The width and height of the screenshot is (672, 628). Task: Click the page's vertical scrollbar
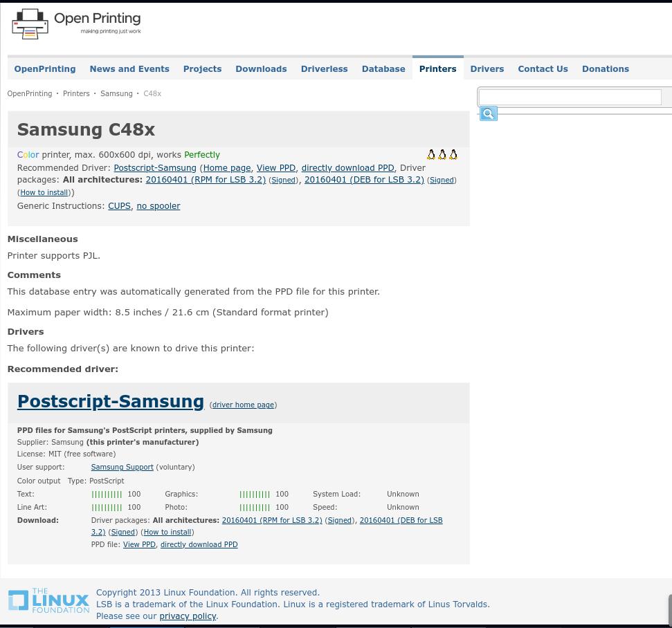click(669, 609)
